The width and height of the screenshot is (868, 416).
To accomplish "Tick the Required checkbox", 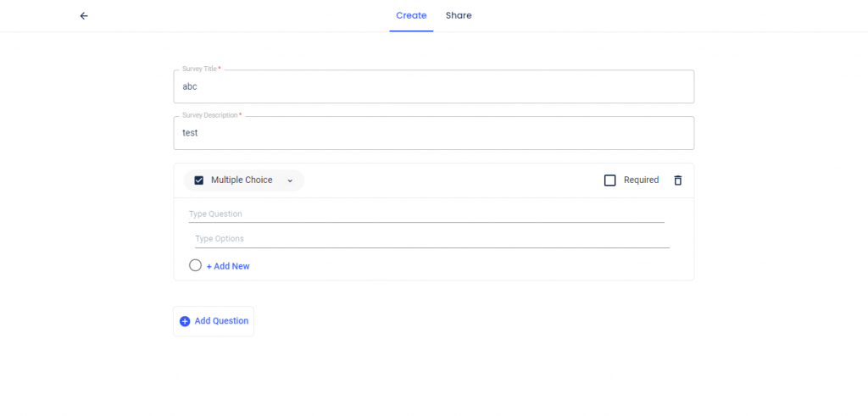I will (610, 180).
